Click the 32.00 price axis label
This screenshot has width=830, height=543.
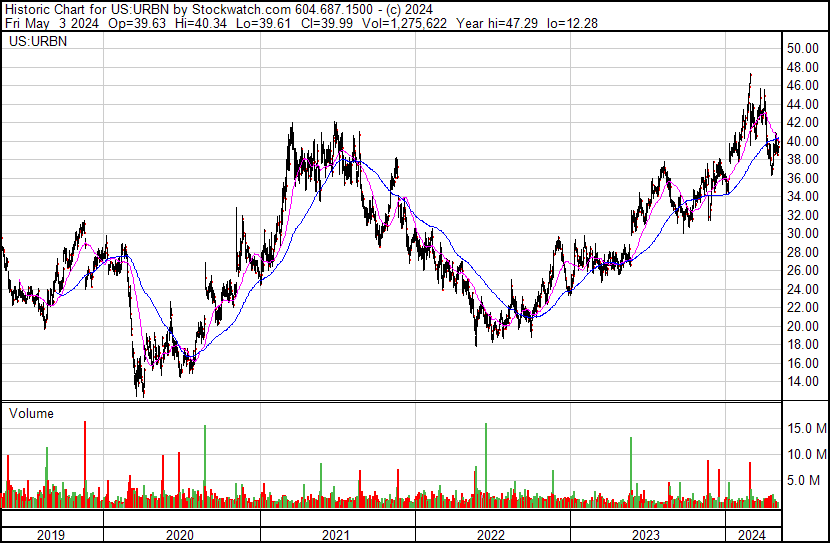[x=803, y=215]
